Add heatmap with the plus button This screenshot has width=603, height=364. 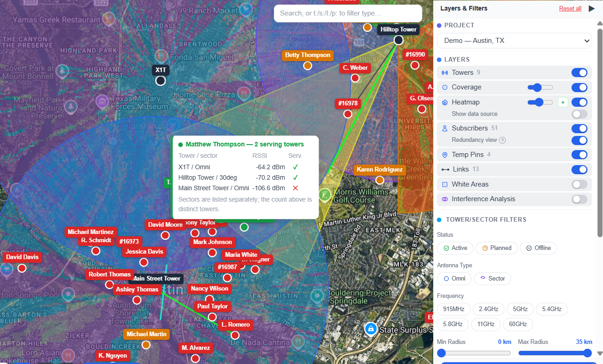(563, 102)
